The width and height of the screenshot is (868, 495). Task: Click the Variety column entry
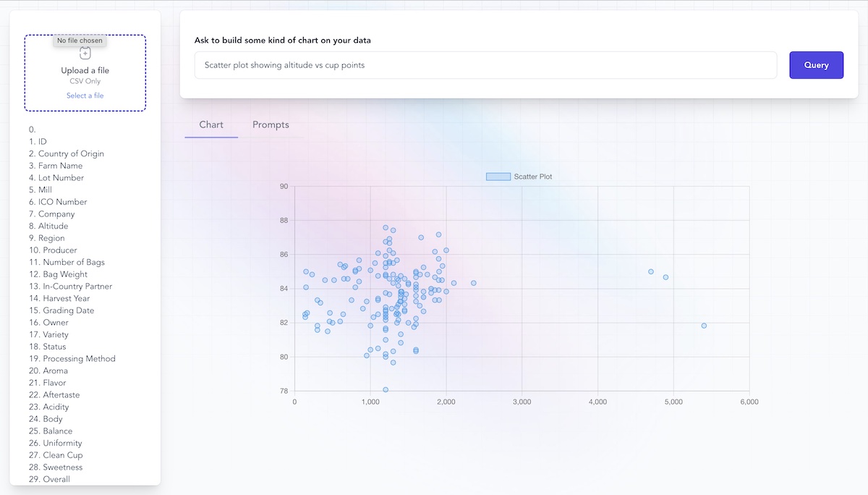point(55,334)
